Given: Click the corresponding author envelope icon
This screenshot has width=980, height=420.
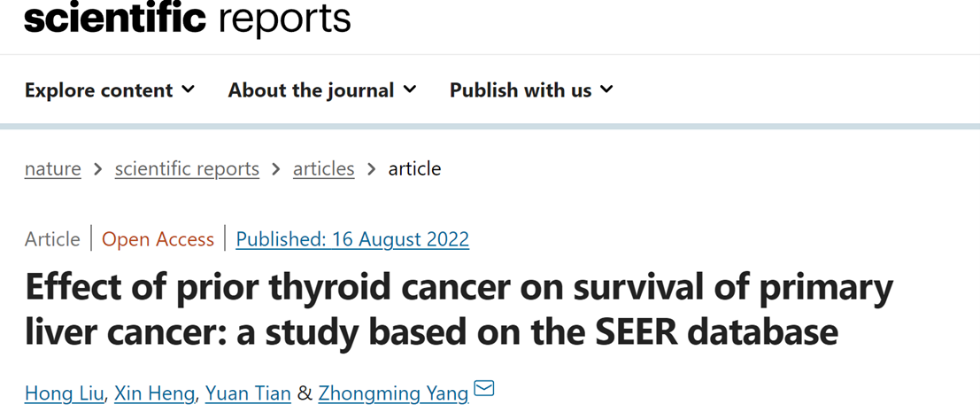Looking at the screenshot, I should [484, 389].
